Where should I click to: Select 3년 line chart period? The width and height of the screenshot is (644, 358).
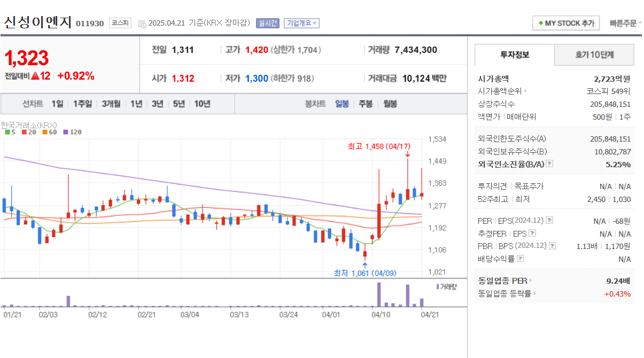coord(157,104)
